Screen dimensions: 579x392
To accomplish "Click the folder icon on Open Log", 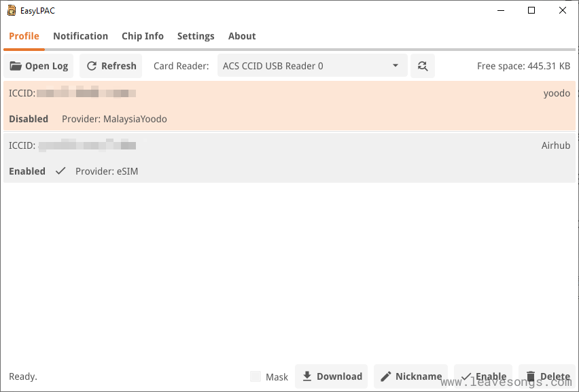I will tap(16, 66).
